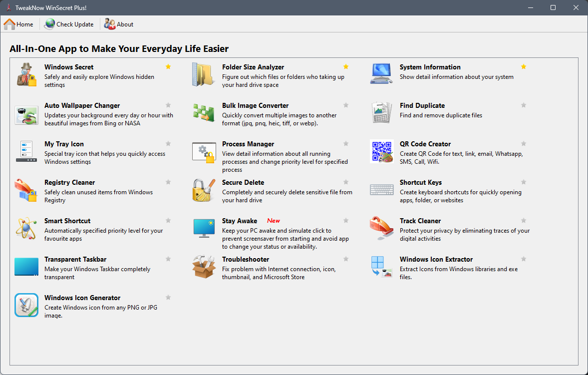Maximize the TweakNow WinSecret window
The image size is (588, 375).
(x=553, y=7)
